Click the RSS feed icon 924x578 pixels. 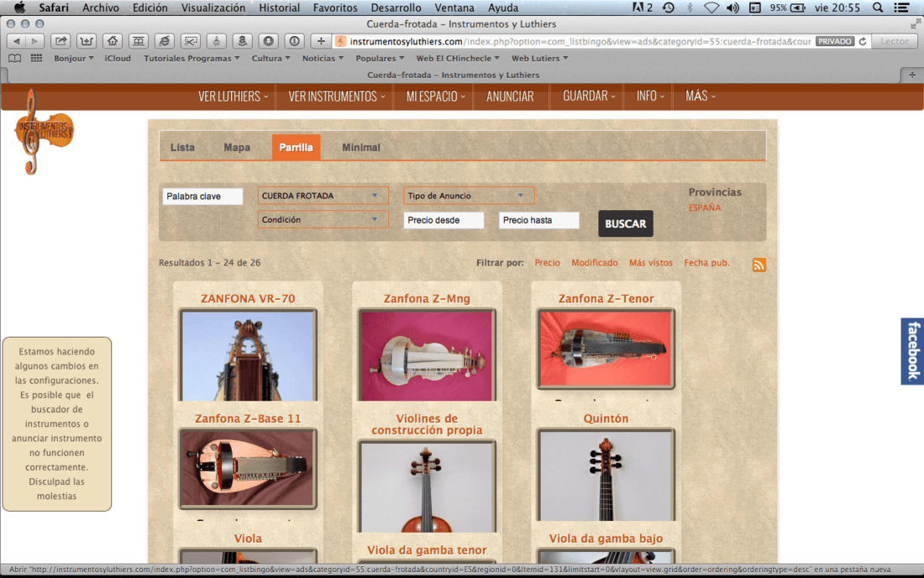tap(759, 265)
